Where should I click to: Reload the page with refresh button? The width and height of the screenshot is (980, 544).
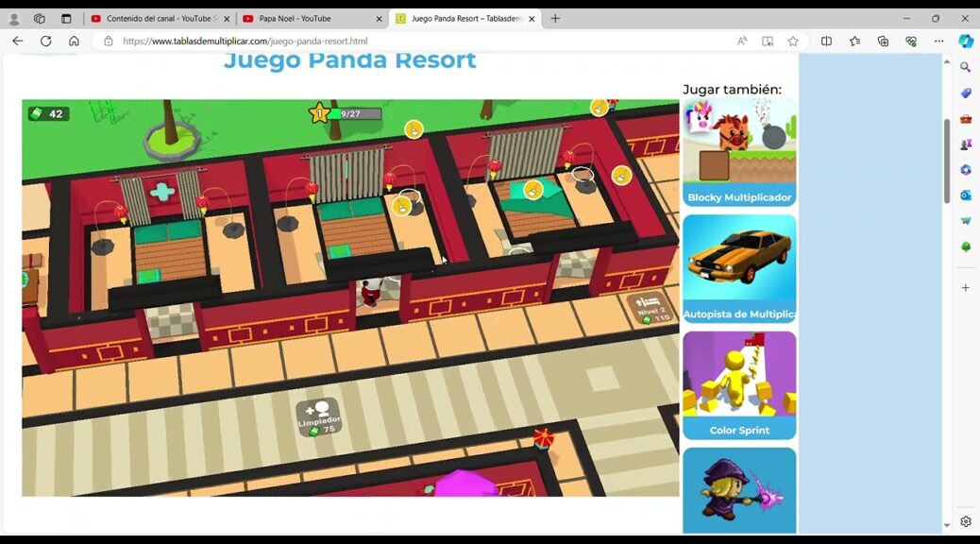(45, 42)
